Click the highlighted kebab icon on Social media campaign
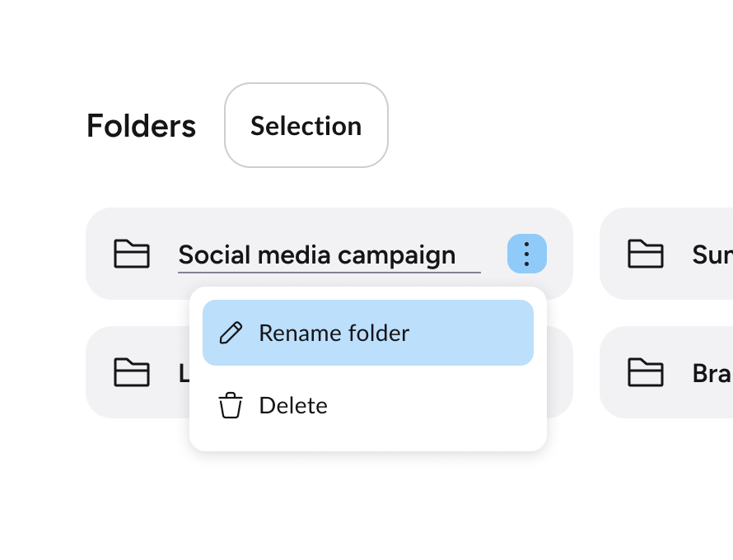This screenshot has width=733, height=560. (526, 254)
